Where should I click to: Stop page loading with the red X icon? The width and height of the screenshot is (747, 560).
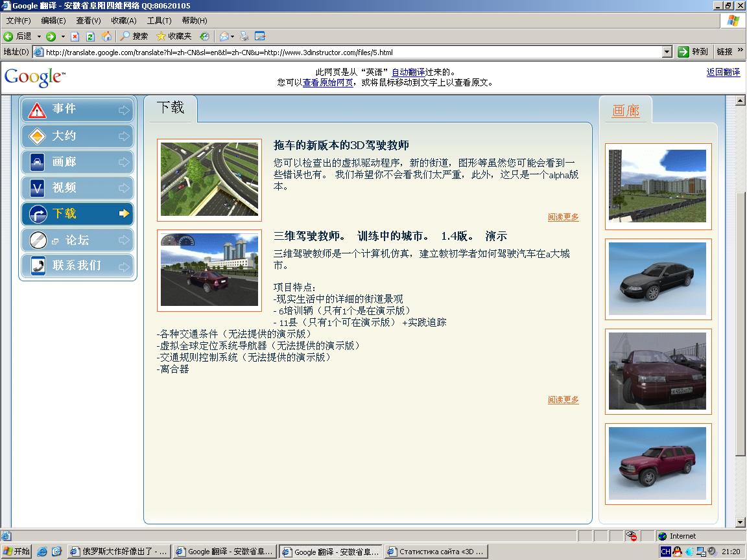click(75, 36)
